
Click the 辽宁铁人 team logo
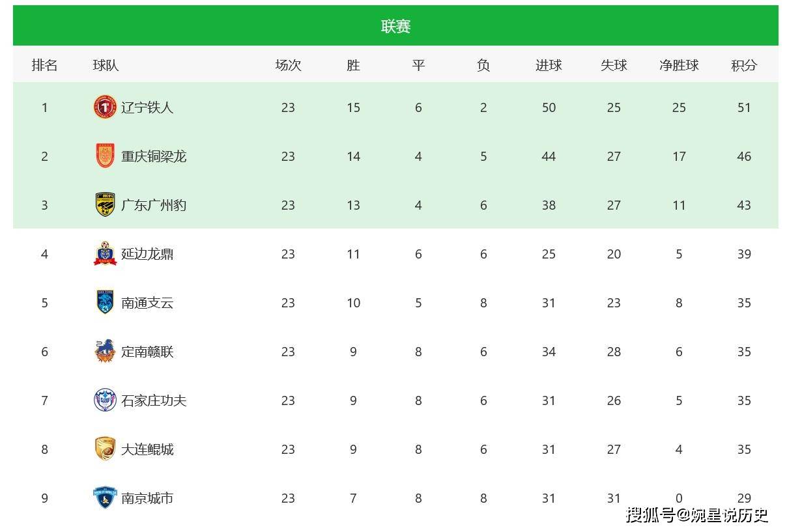point(105,107)
